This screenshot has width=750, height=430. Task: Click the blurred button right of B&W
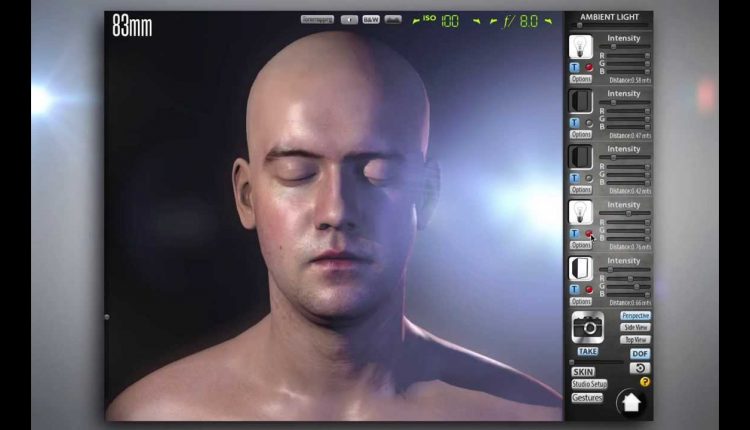pos(393,20)
